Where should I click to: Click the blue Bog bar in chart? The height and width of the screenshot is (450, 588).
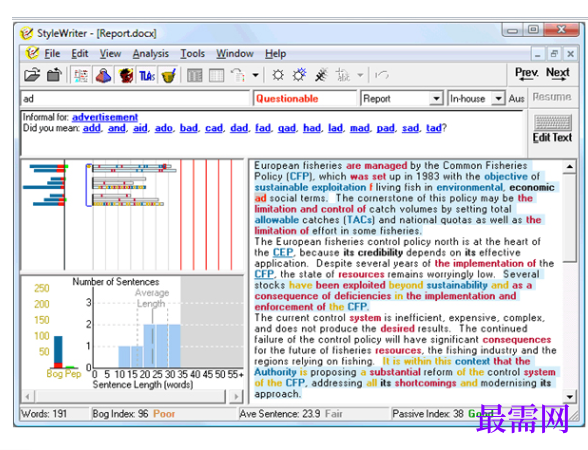tap(58, 349)
